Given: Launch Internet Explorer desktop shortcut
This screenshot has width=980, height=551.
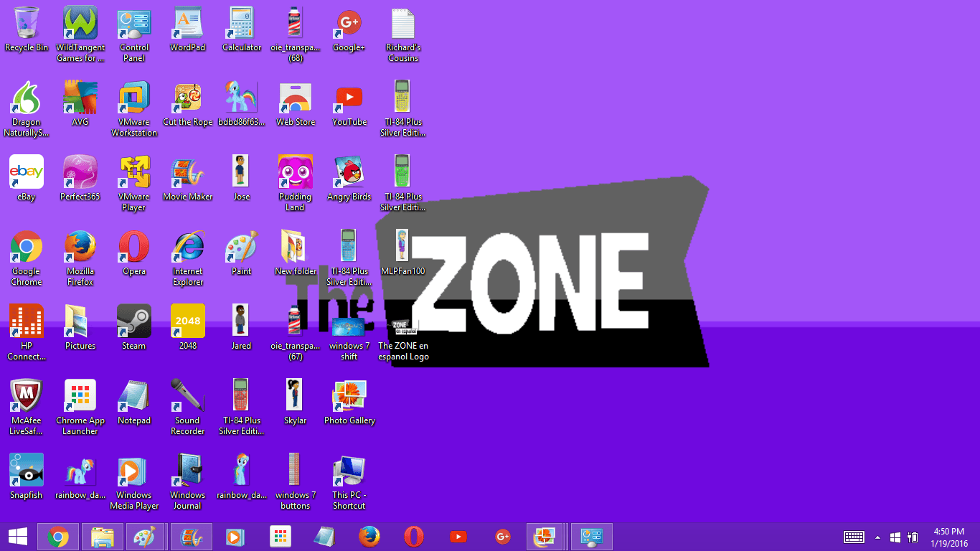Looking at the screenshot, I should click(187, 259).
